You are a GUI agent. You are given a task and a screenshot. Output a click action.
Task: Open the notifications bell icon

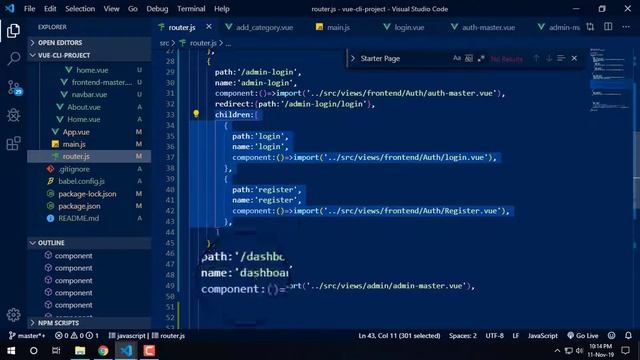tap(628, 336)
